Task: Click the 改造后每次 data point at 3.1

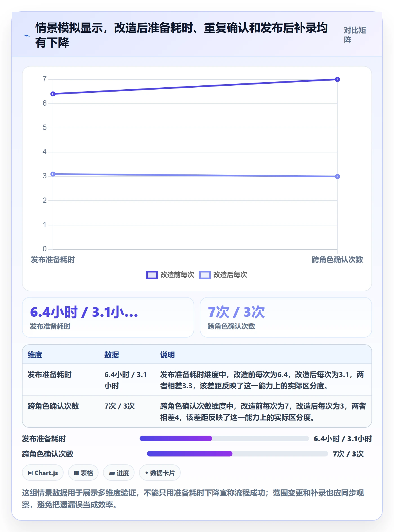Action: point(53,174)
